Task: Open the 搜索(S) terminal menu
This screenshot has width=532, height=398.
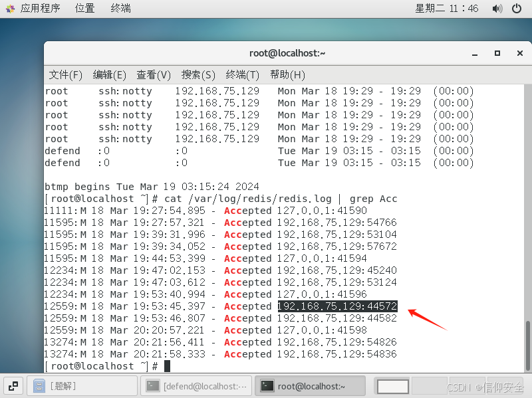Action: (x=198, y=74)
